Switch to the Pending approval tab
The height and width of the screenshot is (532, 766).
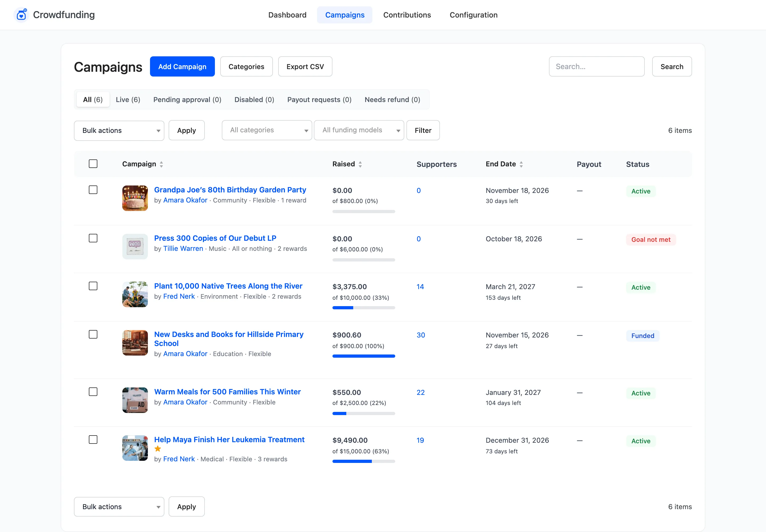187,100
